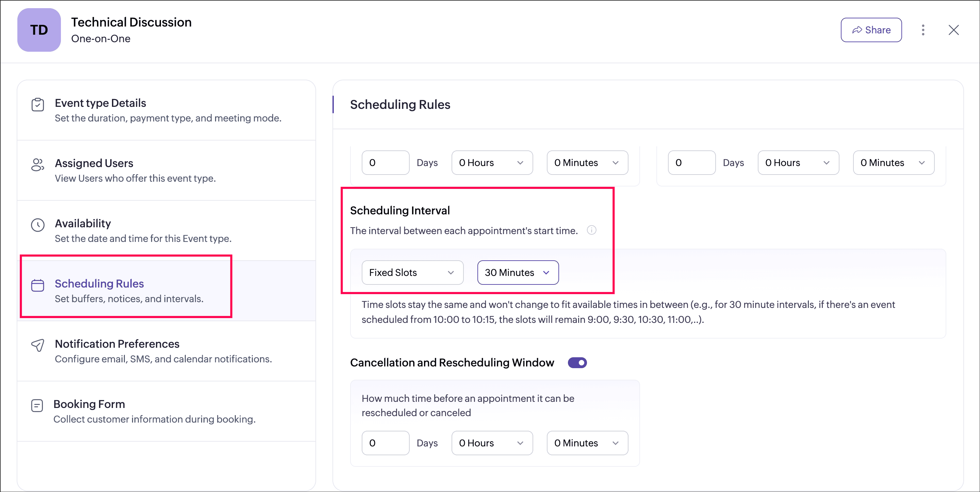Viewport: 980px width, 492px height.
Task: Open the Fixed Slots dropdown
Action: (412, 273)
